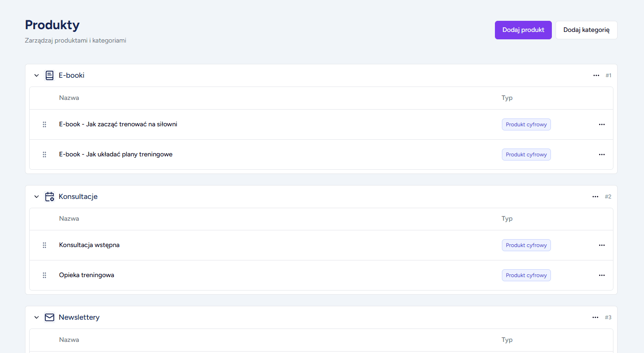644x353 pixels.
Task: Open the E-booki category three-dot menu
Action: (596, 75)
